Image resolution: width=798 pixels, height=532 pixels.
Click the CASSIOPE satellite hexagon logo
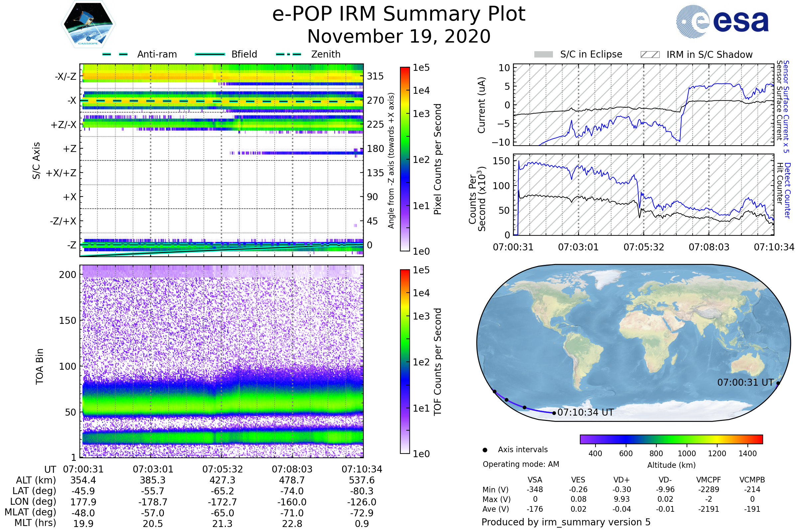pyautogui.click(x=88, y=24)
